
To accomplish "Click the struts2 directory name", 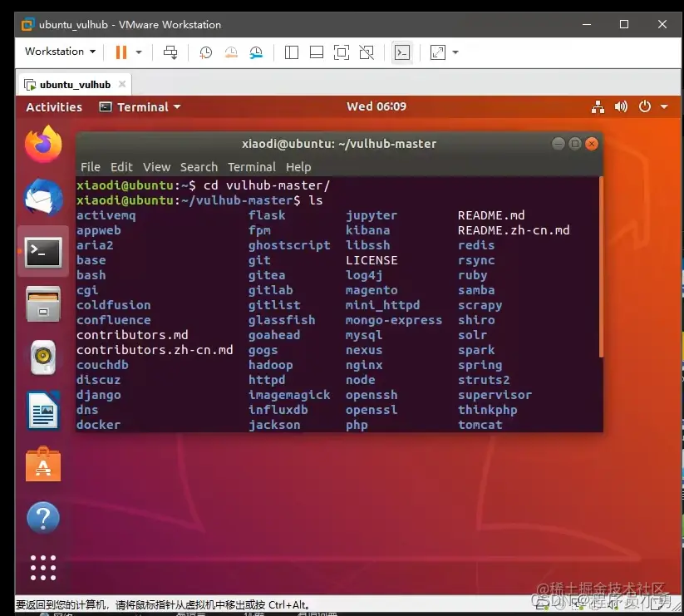I will tap(484, 380).
